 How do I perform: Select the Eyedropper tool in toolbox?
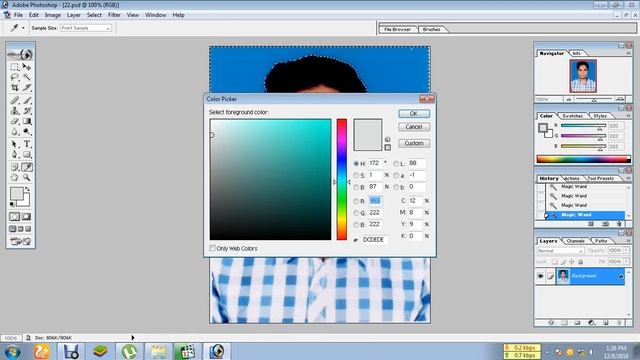coord(27,167)
